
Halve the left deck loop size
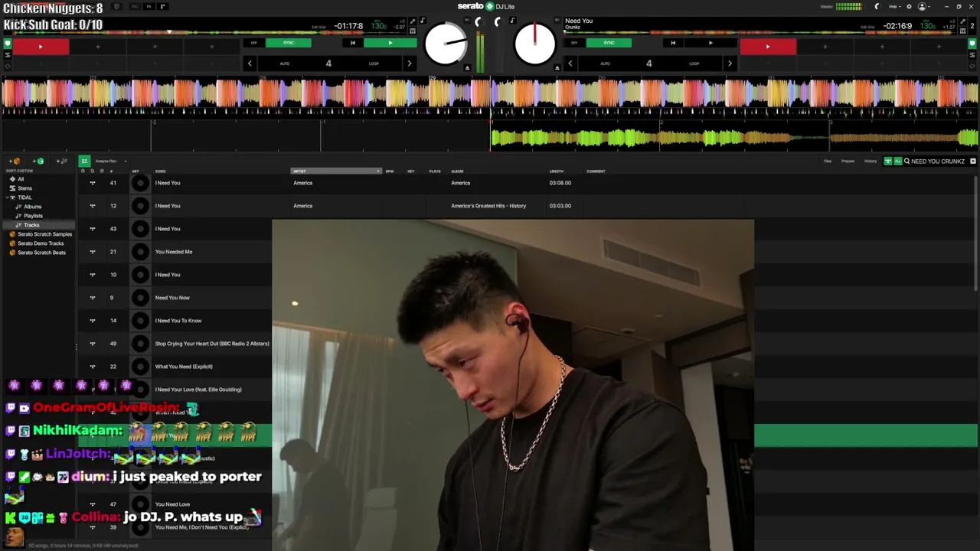[x=250, y=64]
